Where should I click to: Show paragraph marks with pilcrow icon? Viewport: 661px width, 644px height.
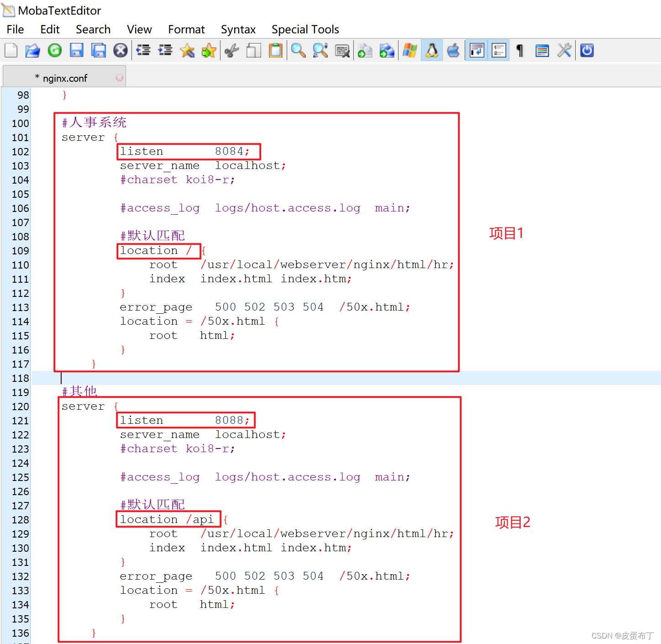tap(519, 50)
